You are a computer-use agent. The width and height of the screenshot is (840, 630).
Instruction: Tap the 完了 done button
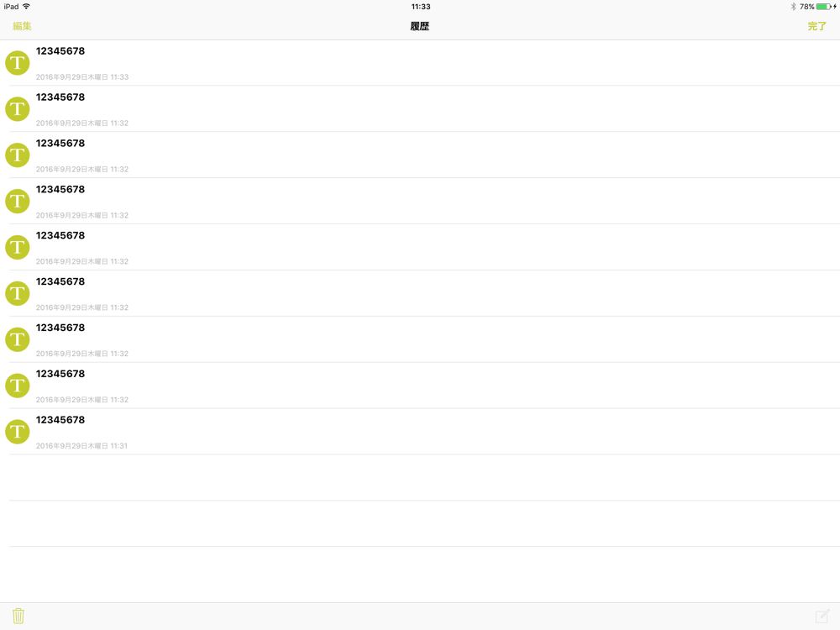(817, 26)
